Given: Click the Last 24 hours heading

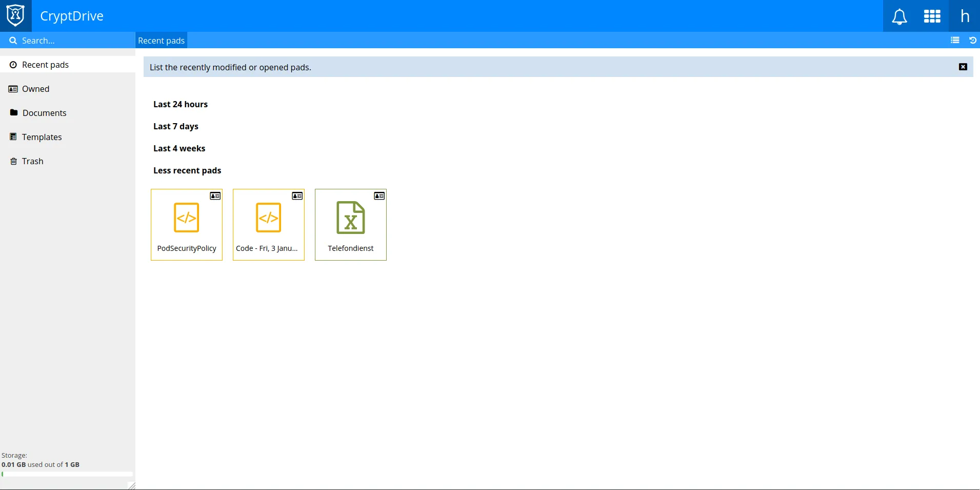Looking at the screenshot, I should click(x=181, y=104).
